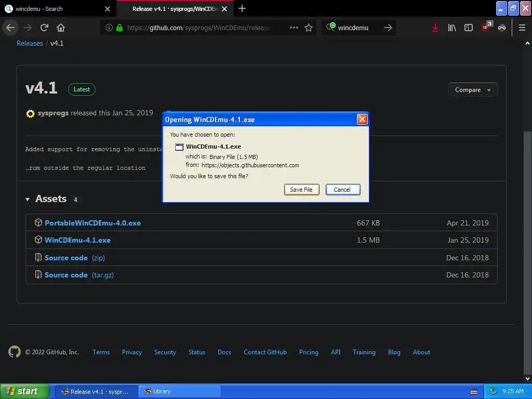Click the page scrollbar down arrow

528,378
